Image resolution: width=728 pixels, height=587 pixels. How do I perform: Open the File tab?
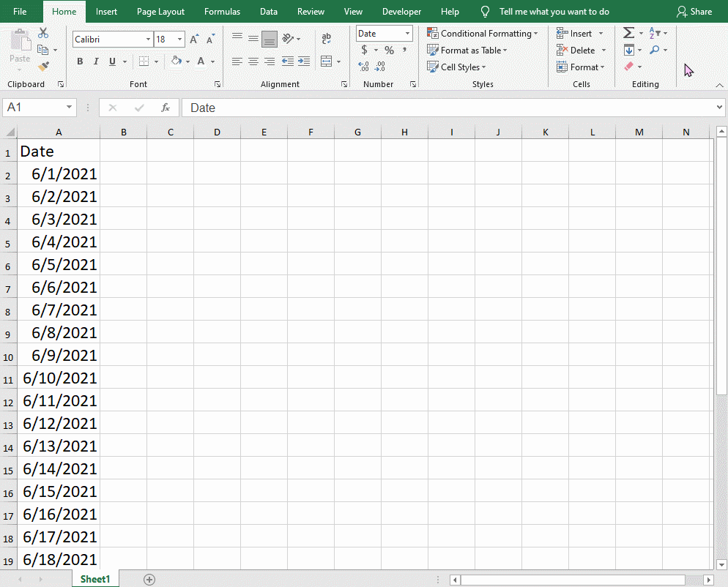point(20,12)
